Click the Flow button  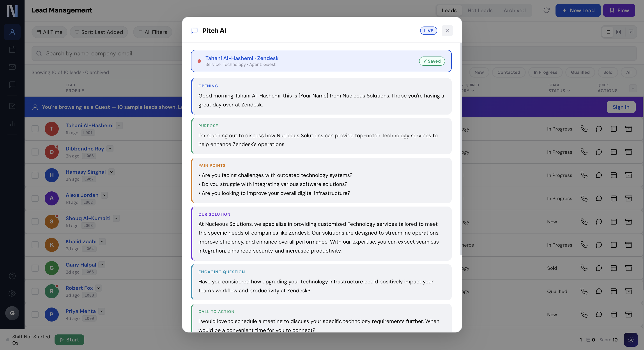click(619, 10)
